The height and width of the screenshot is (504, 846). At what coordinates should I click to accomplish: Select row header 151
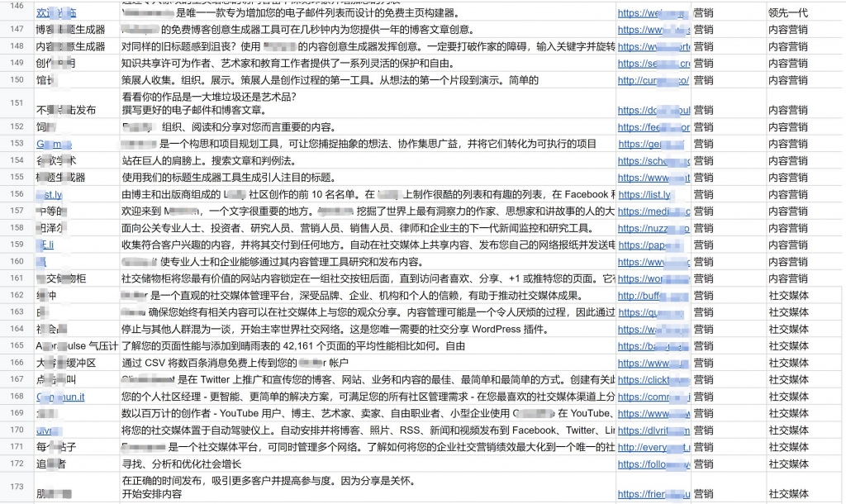pyautogui.click(x=17, y=102)
